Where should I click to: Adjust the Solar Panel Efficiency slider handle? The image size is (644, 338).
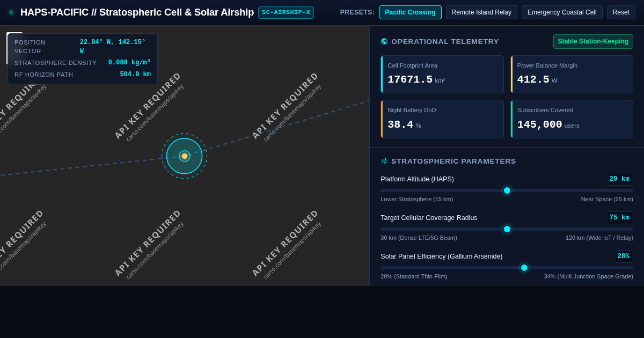tap(524, 268)
